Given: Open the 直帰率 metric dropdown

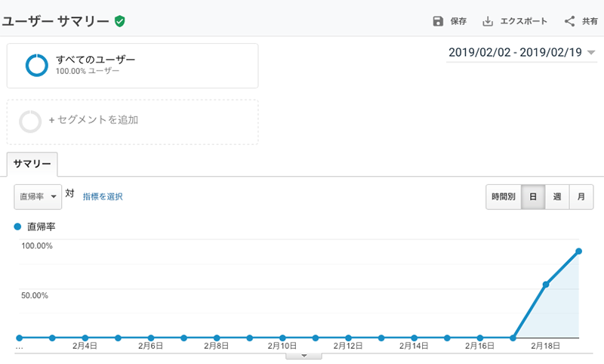Looking at the screenshot, I should [x=37, y=196].
